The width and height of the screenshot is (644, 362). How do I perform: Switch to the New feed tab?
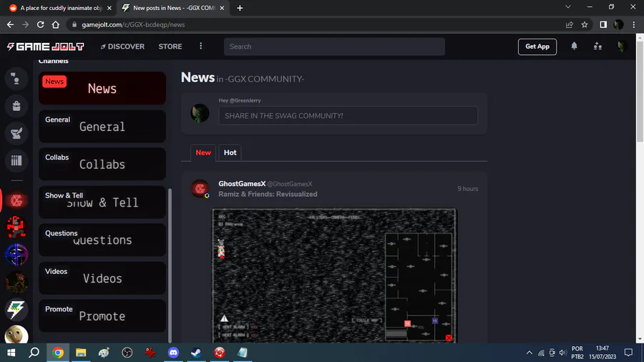pos(203,152)
